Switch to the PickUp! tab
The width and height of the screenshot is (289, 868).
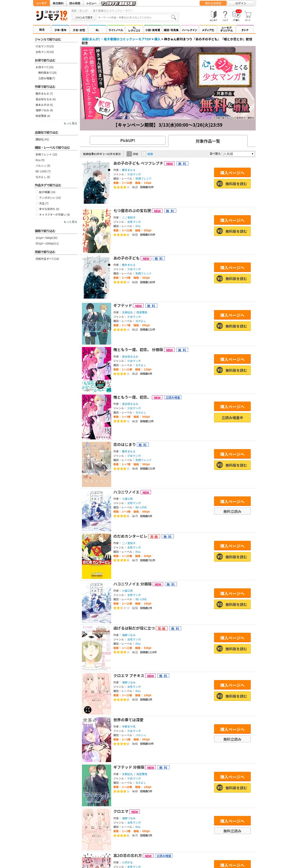tap(128, 141)
